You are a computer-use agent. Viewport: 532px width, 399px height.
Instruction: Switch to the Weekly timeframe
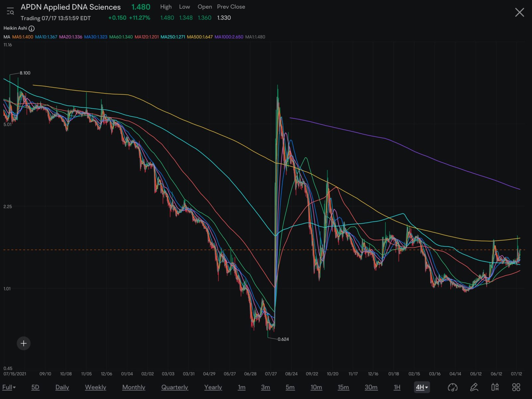[x=95, y=387]
